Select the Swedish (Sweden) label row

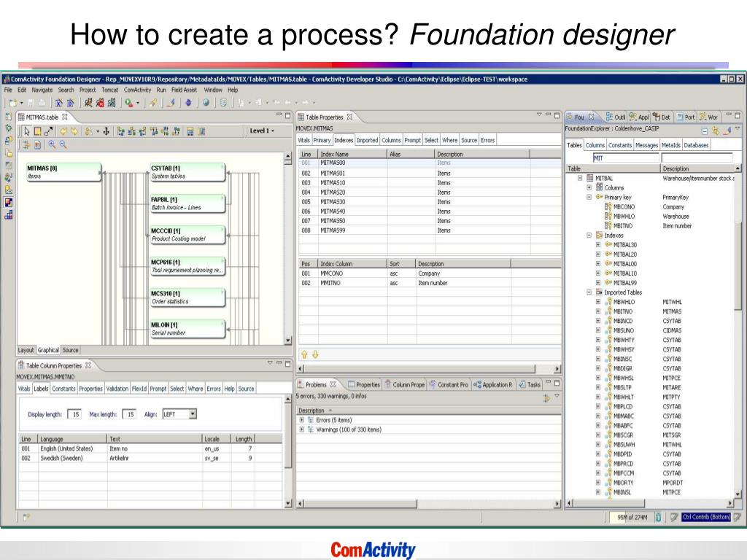click(150, 458)
